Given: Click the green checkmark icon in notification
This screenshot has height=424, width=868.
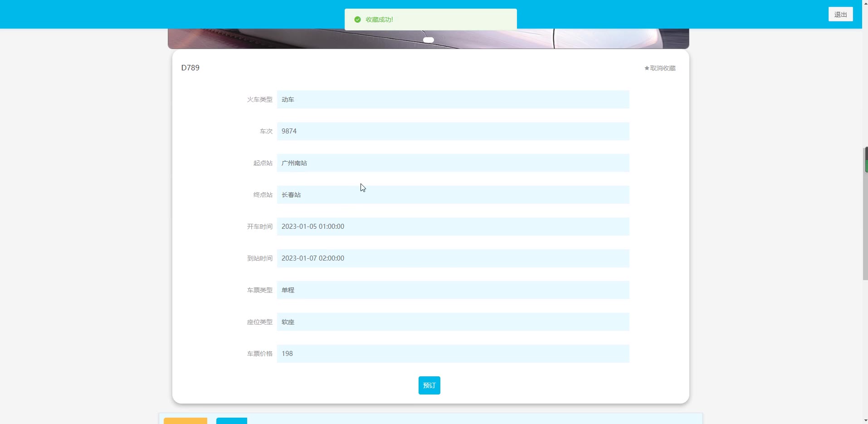Looking at the screenshot, I should pyautogui.click(x=357, y=20).
